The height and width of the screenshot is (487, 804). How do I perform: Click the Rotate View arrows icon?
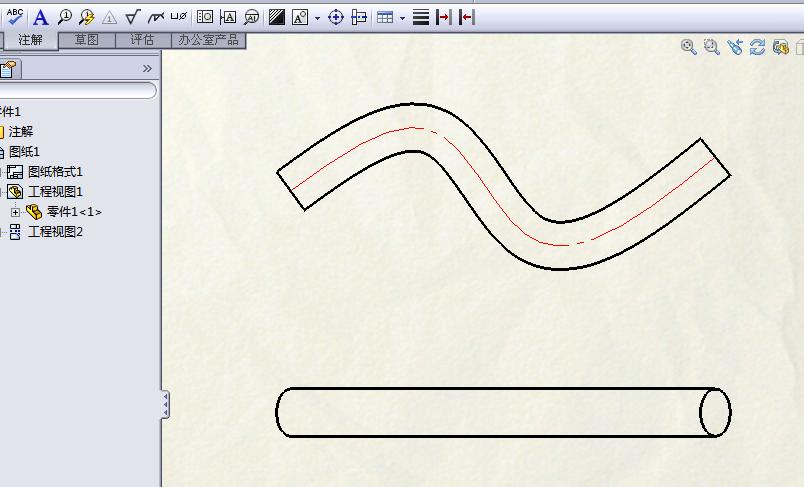757,47
